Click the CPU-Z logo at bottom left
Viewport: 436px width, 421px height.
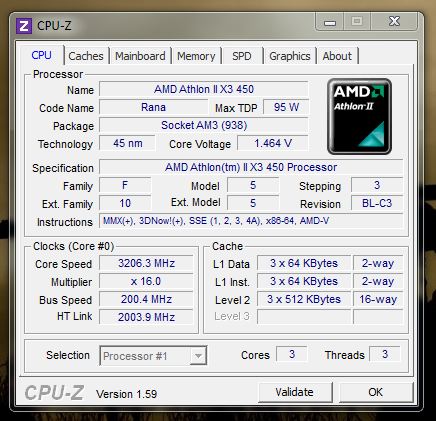tap(54, 393)
